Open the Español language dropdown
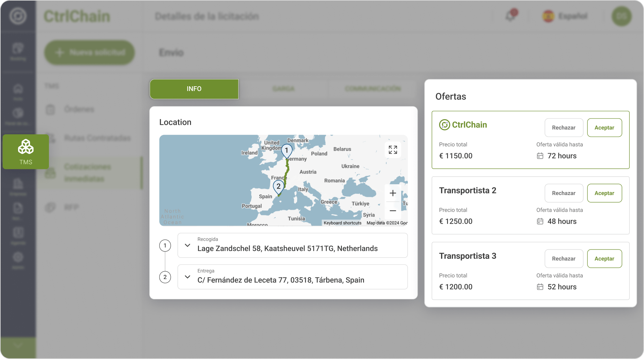This screenshot has height=359, width=644. point(565,16)
